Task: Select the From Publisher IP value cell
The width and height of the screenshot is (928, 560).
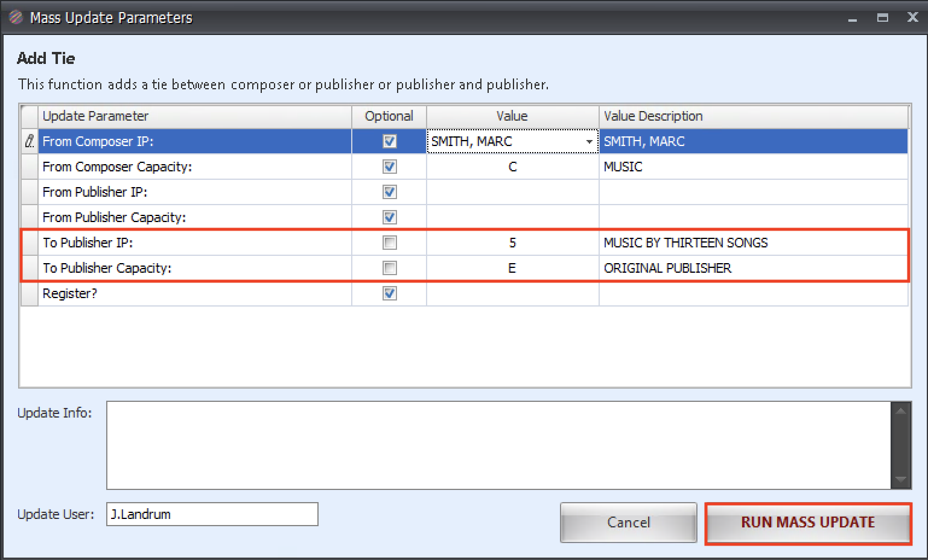Action: 512,192
